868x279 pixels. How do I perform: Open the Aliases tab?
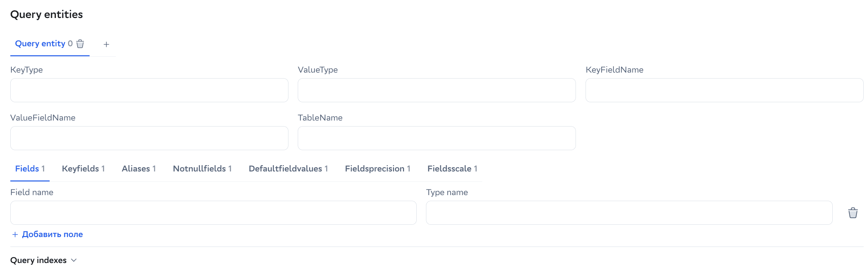tap(139, 168)
